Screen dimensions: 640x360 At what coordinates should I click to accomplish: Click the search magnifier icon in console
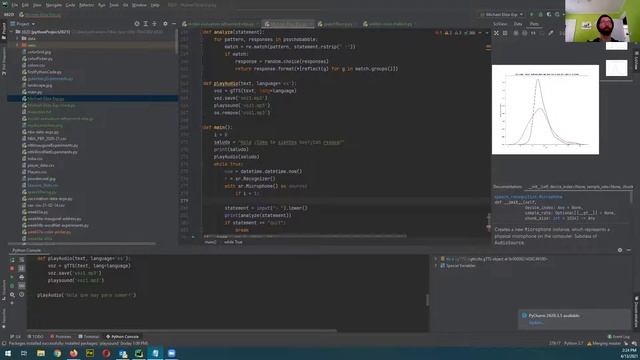pyautogui.click(x=12, y=294)
